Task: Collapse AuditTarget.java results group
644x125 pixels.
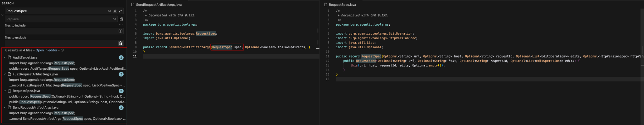Action: point(5,57)
